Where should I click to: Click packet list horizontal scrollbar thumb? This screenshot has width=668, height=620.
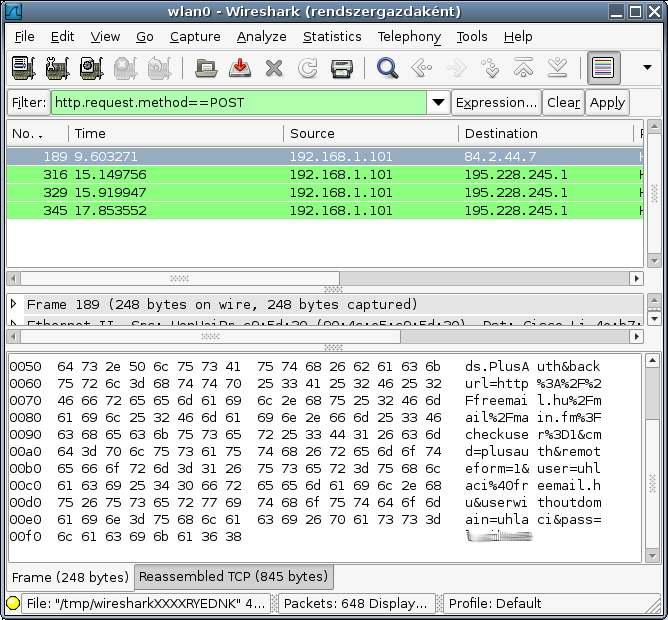point(180,279)
